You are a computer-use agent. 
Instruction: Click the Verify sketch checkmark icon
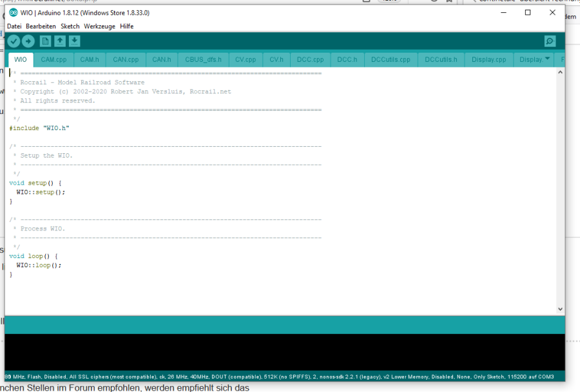point(14,41)
